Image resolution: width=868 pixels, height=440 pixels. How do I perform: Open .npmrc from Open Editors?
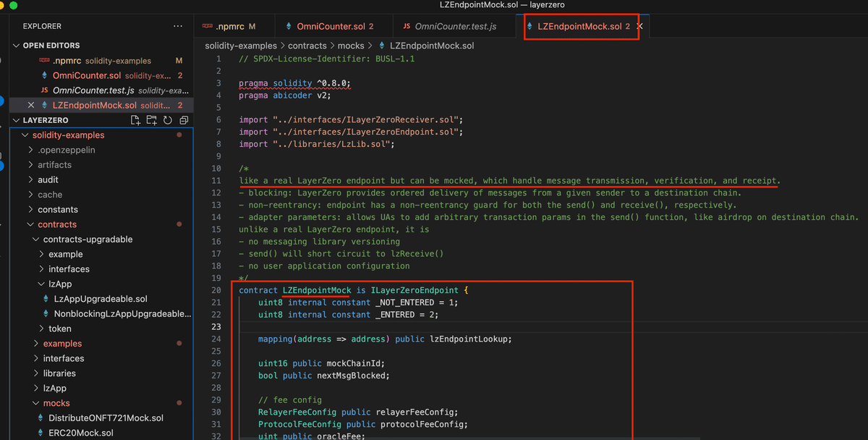click(101, 61)
